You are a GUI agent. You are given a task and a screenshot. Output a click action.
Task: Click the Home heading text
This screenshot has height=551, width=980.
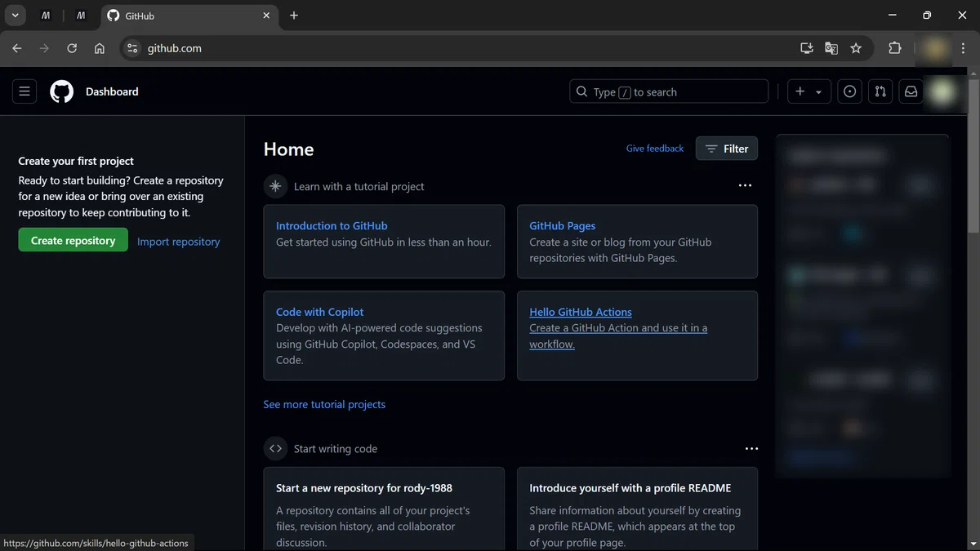click(x=288, y=149)
